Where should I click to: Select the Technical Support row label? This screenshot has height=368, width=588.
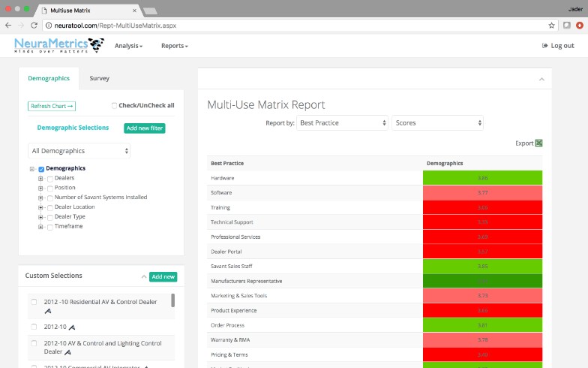coord(232,222)
